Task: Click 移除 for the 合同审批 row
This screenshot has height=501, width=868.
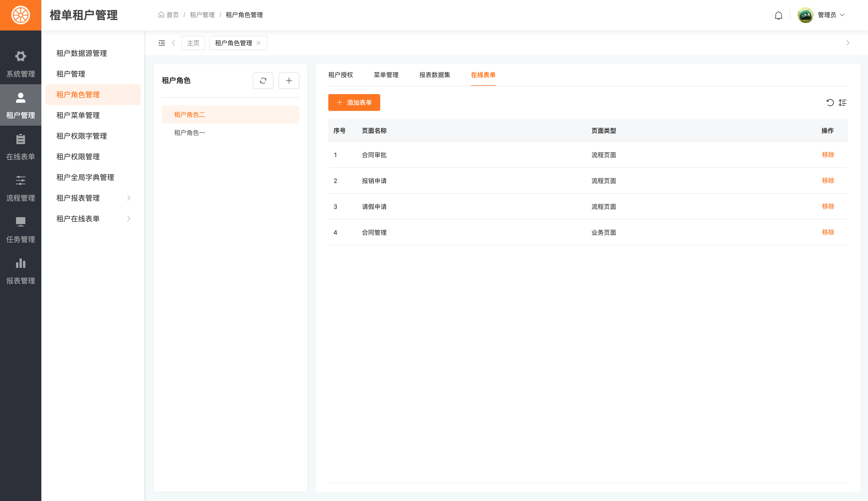Action: point(828,155)
